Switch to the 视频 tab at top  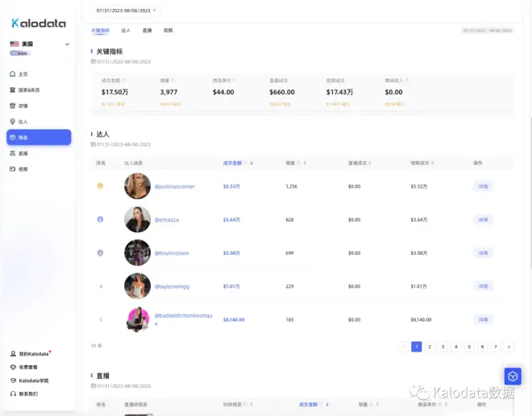pyautogui.click(x=168, y=31)
